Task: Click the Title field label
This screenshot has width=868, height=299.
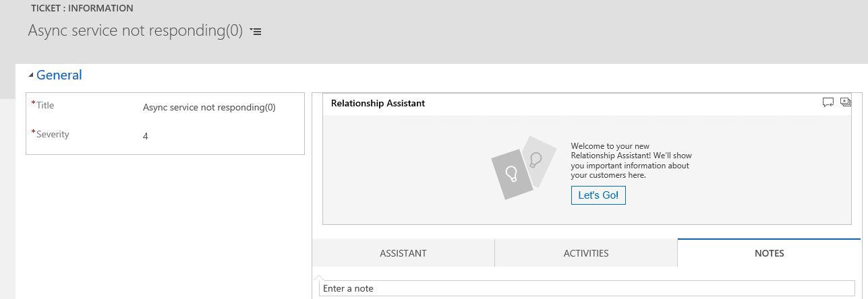Action: pyautogui.click(x=45, y=105)
